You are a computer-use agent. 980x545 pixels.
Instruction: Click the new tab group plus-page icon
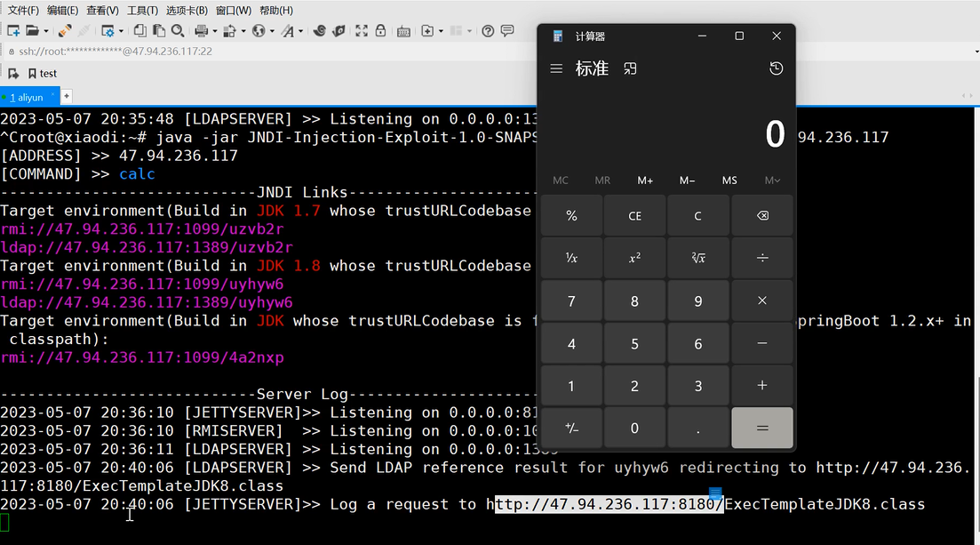427,30
